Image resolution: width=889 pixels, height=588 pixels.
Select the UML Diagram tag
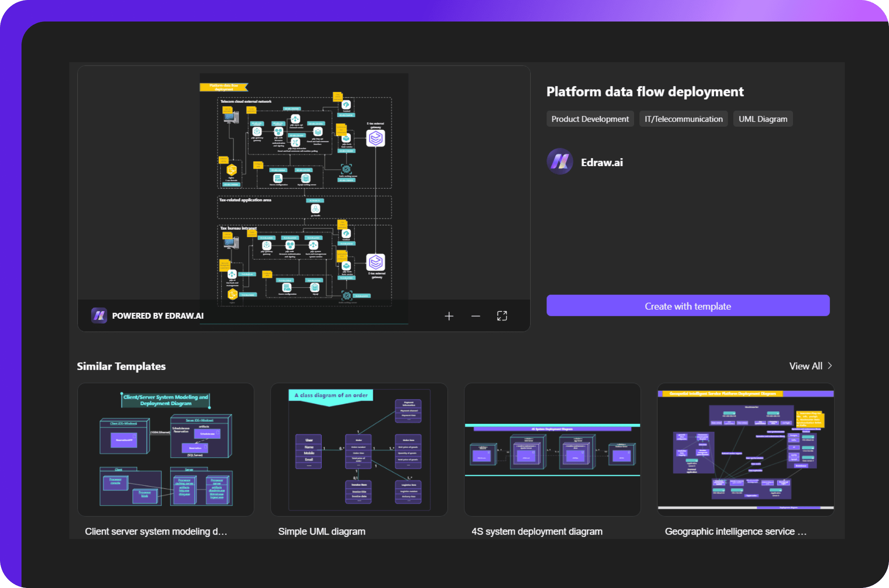[763, 119]
